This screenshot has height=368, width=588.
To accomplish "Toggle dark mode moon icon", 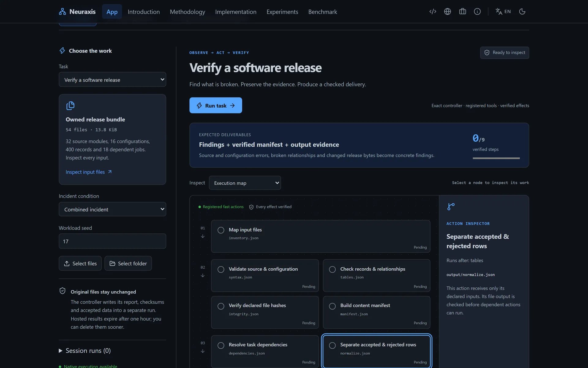I will [x=522, y=12].
